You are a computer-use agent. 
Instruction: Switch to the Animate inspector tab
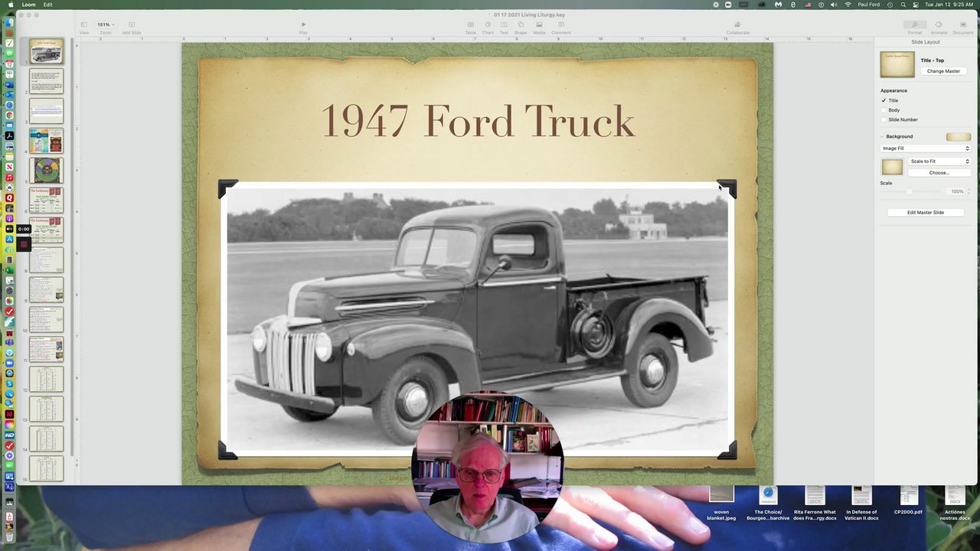939,27
